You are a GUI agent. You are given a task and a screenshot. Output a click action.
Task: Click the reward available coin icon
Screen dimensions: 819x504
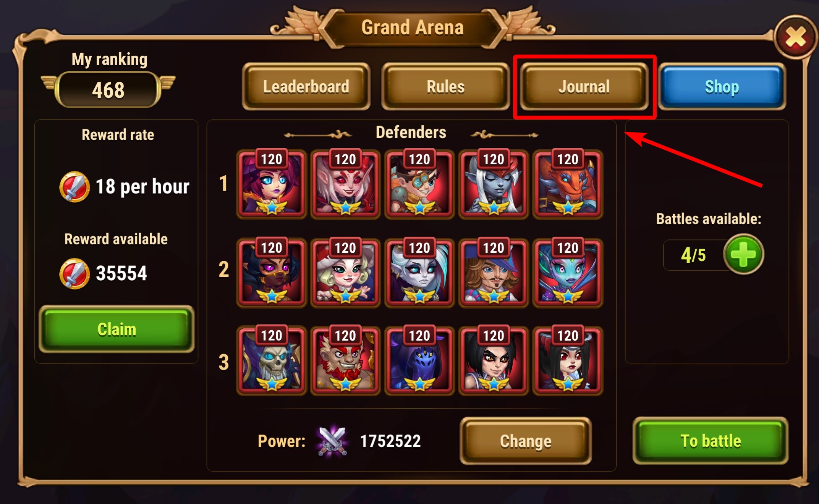74,274
